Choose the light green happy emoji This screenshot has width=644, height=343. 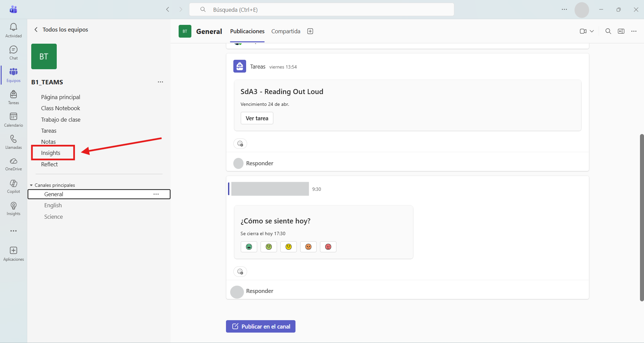coord(269,247)
